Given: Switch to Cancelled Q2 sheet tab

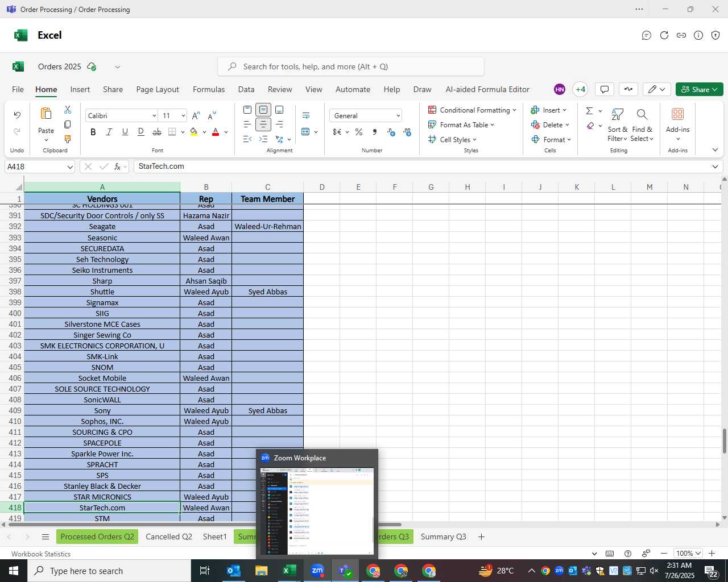Looking at the screenshot, I should point(169,537).
